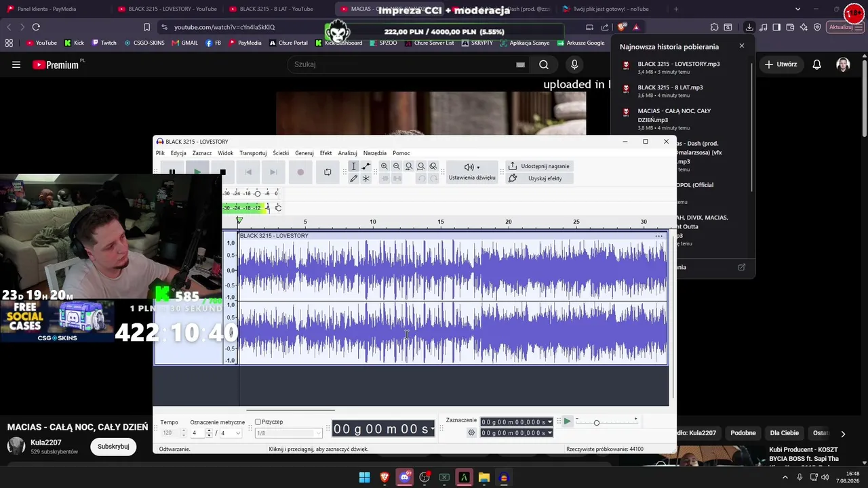Open the Ustawienia dźwięku audio setup dropdown
This screenshot has height=488, width=868.
(472, 172)
